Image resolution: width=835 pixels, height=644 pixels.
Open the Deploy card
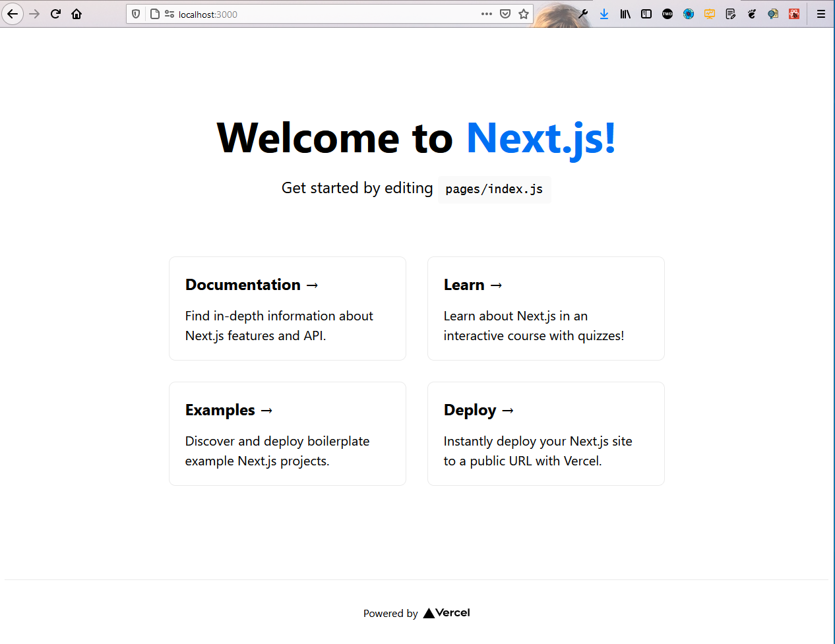pos(546,434)
